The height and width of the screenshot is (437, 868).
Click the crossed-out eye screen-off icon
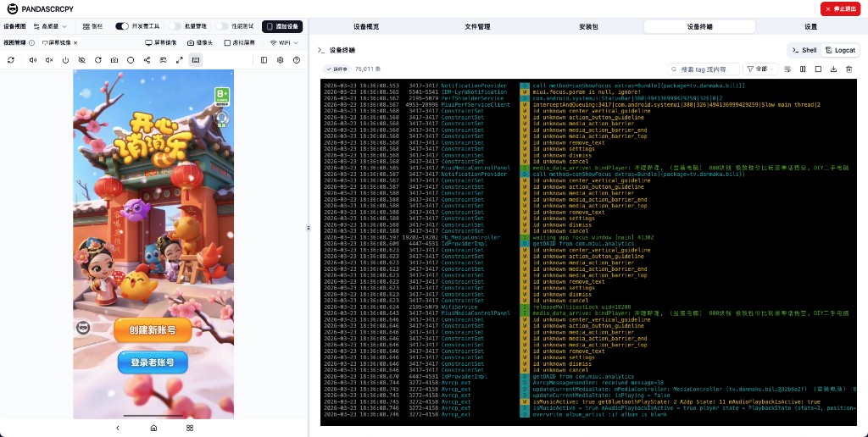(x=82, y=60)
